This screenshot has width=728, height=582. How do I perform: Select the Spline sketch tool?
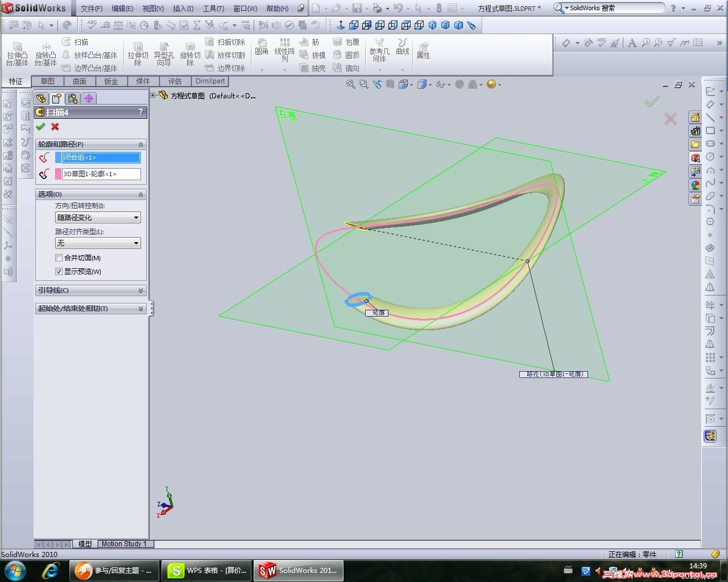(x=710, y=183)
